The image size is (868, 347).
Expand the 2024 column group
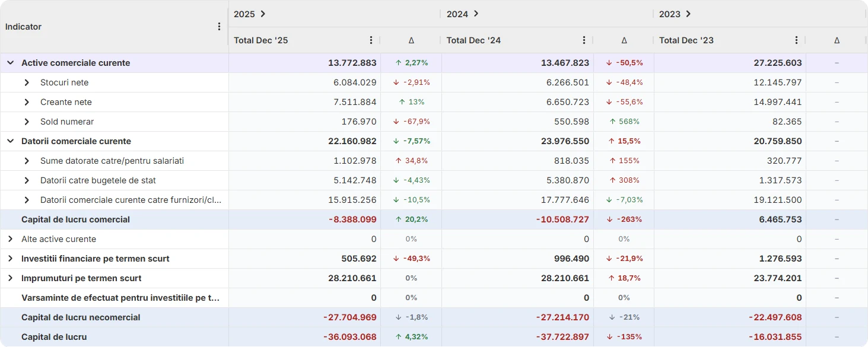pos(476,14)
